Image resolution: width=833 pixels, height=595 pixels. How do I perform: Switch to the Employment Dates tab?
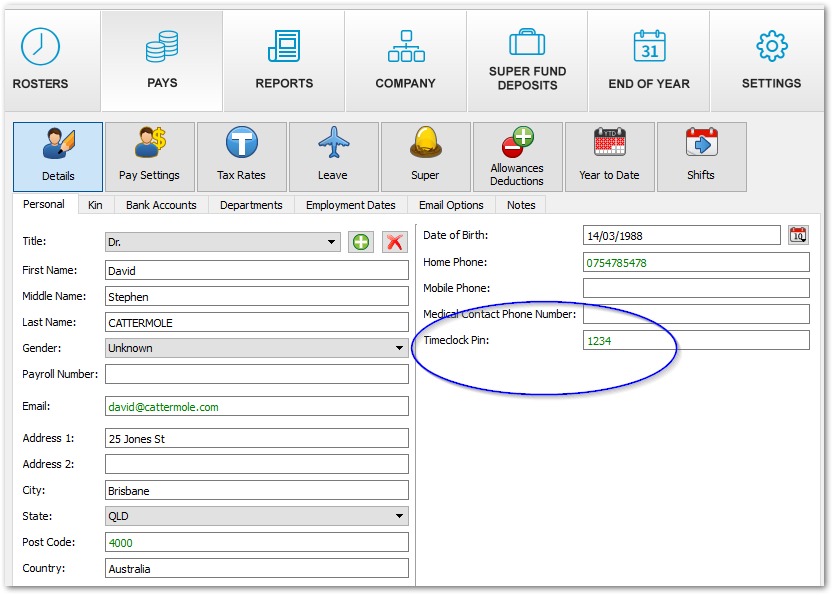[351, 205]
